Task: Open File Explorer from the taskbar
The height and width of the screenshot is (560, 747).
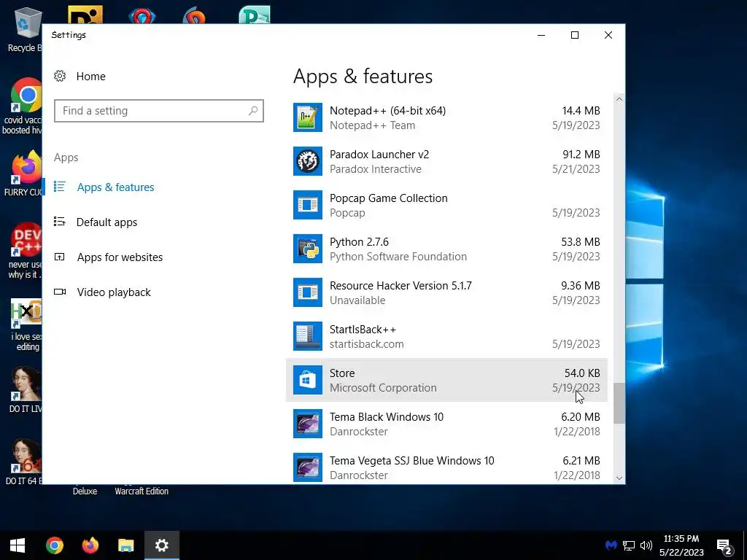Action: pos(126,545)
